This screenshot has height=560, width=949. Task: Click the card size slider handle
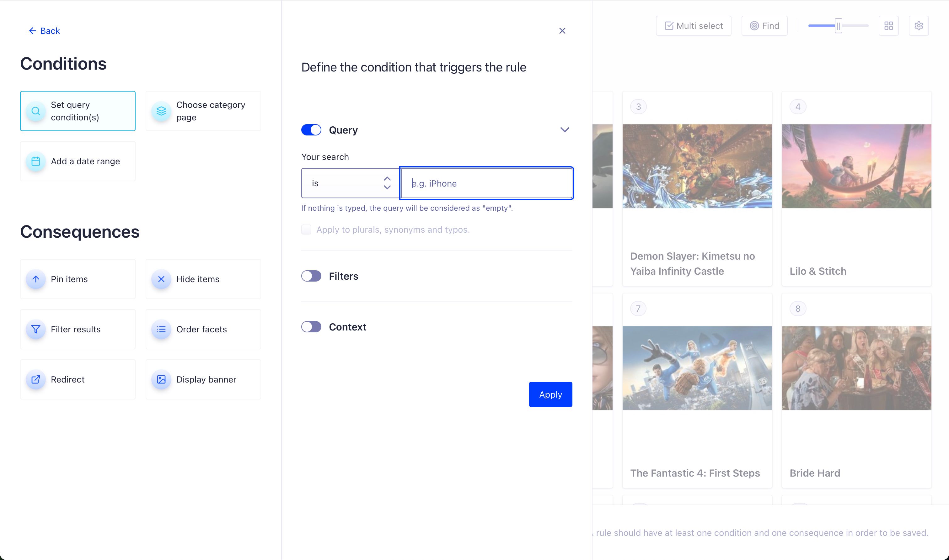point(838,26)
